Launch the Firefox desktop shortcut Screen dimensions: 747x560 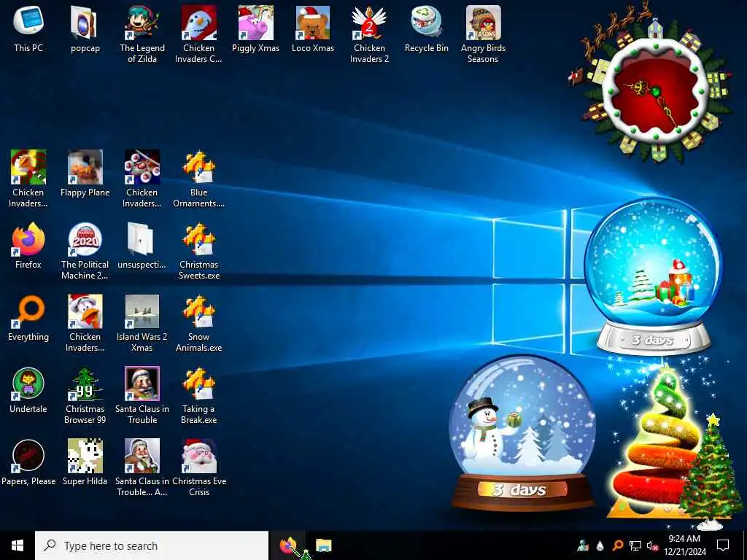[x=28, y=246]
